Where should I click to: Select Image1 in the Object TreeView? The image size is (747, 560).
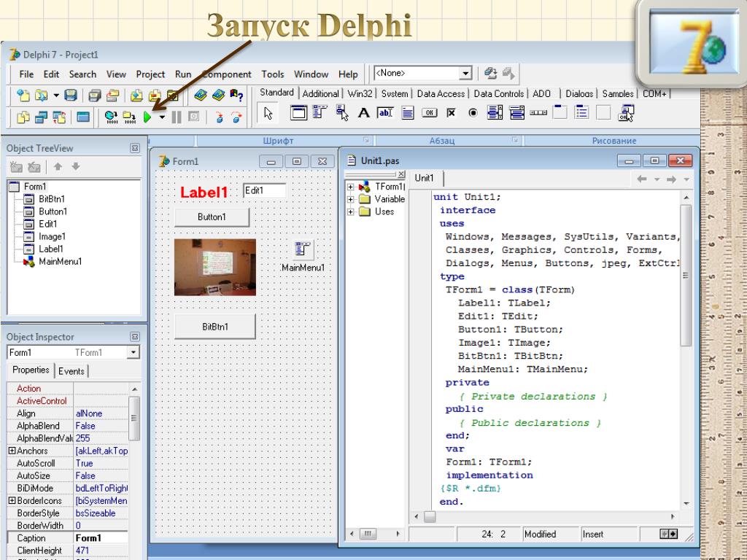click(52, 236)
